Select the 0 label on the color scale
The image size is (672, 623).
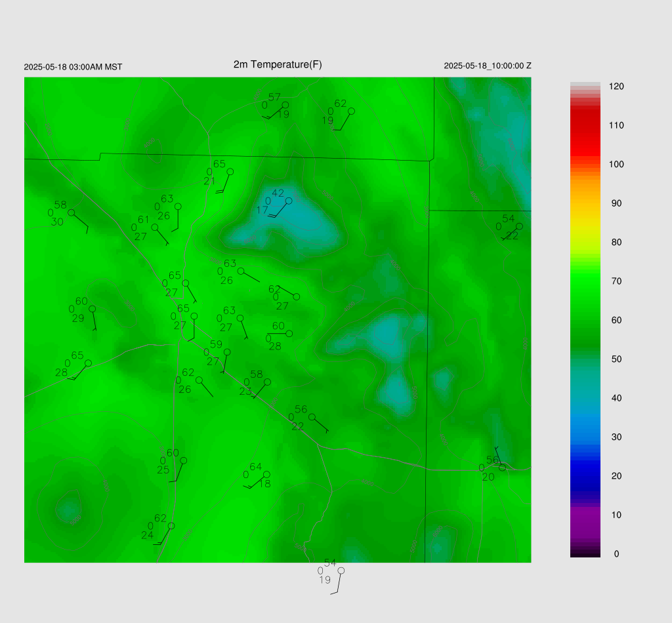click(616, 554)
